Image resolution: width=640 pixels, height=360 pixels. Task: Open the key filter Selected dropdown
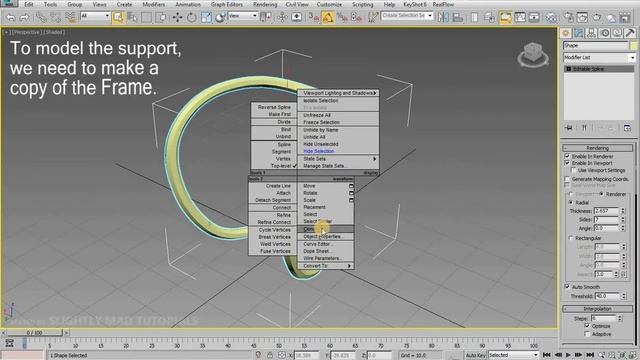tap(513, 355)
